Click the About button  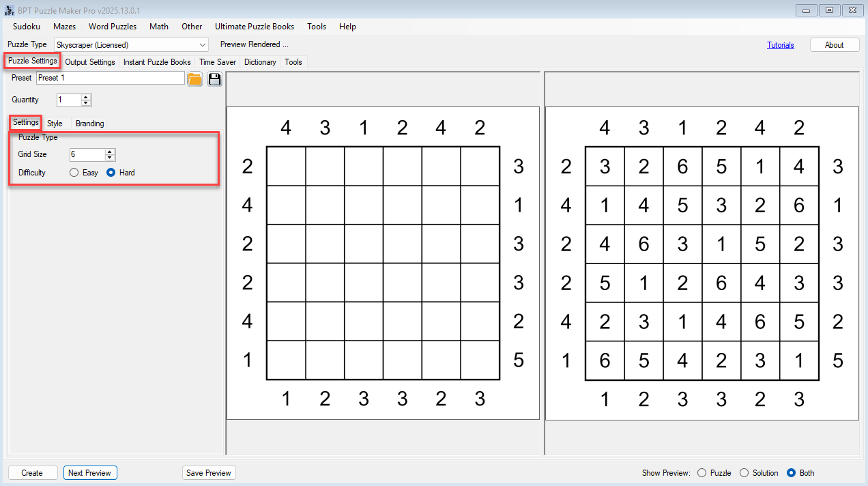coord(835,45)
